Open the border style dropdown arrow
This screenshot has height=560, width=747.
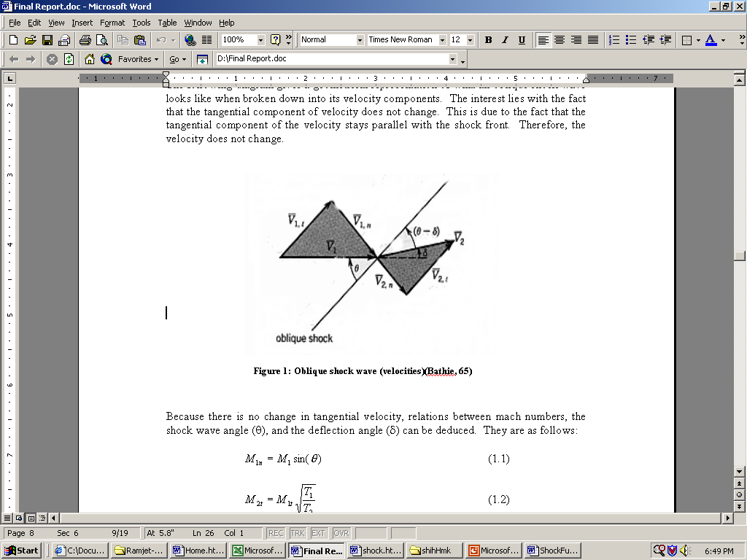[698, 40]
